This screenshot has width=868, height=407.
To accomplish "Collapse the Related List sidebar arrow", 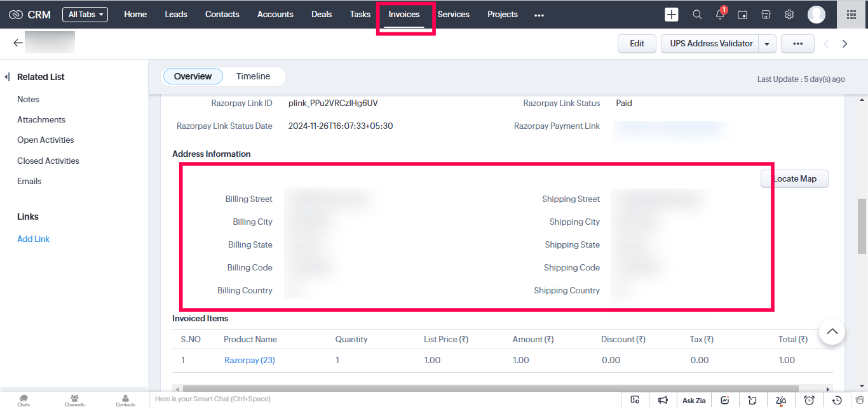I will [7, 77].
